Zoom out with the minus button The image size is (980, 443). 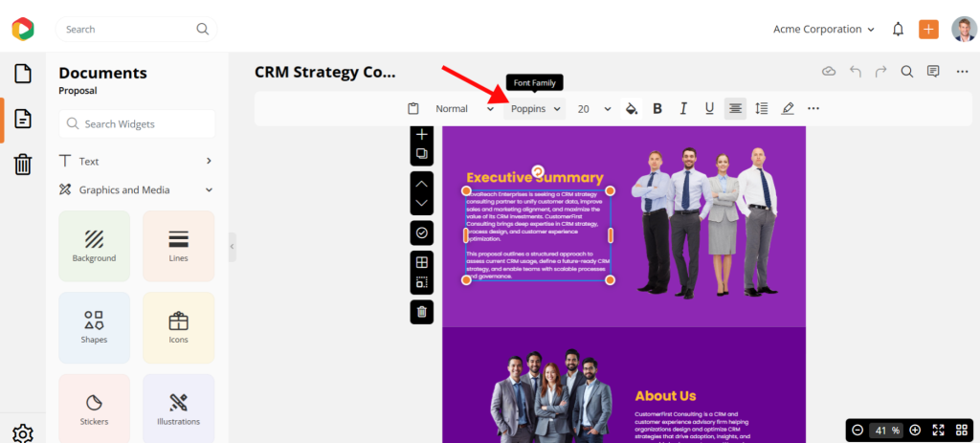tap(857, 430)
